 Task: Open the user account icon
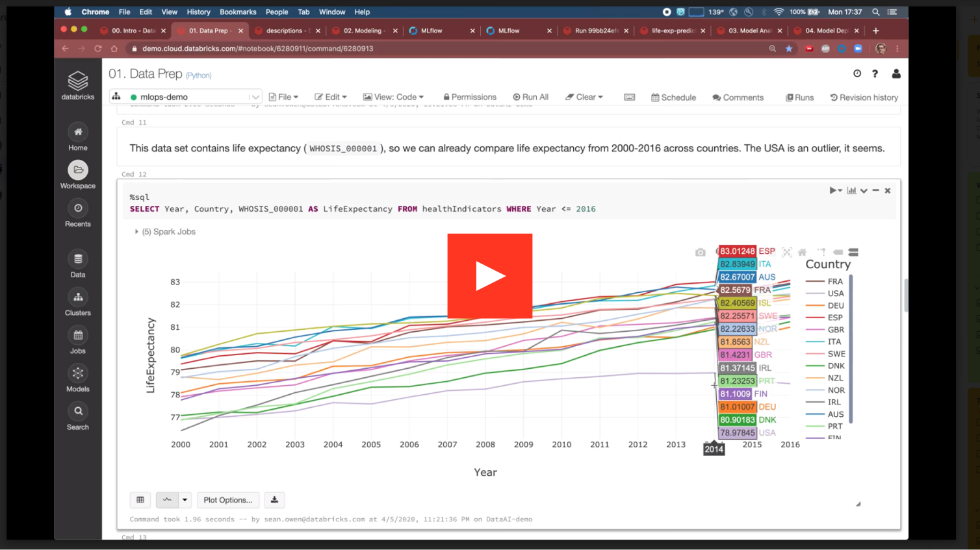click(896, 73)
